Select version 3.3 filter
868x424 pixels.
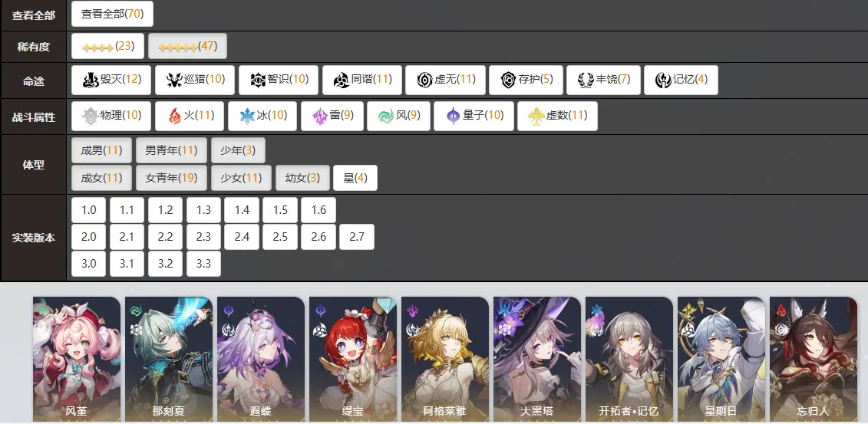(x=203, y=264)
